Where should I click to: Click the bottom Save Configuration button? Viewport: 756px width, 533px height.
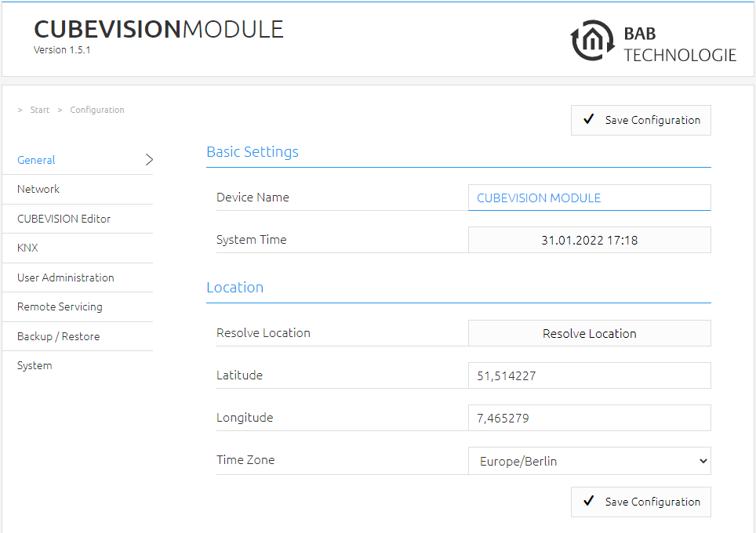tap(641, 502)
